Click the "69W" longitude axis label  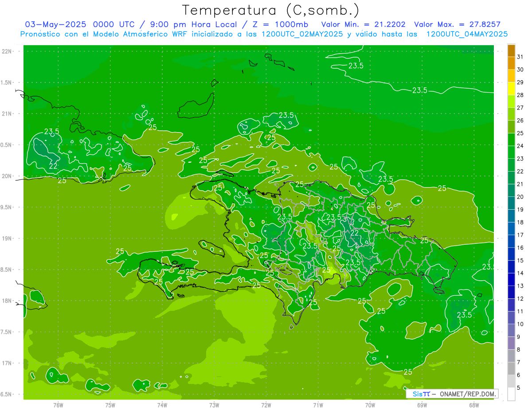422,405
